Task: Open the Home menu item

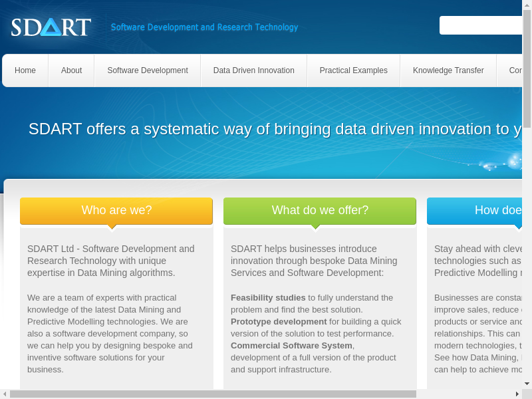Action: coord(25,70)
